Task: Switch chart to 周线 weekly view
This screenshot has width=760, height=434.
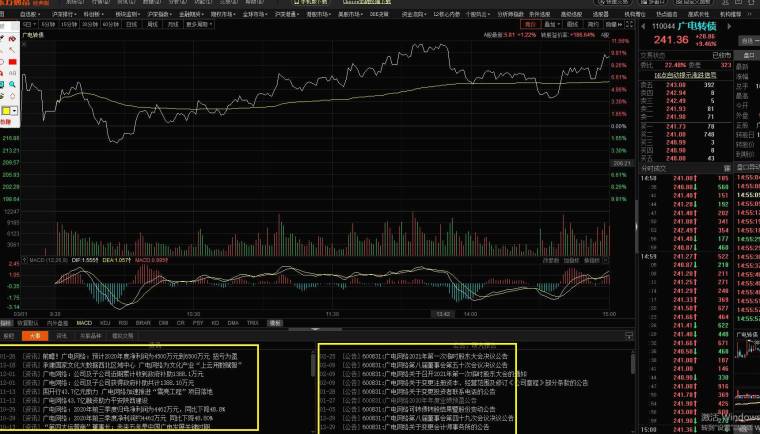Action: 152,24
